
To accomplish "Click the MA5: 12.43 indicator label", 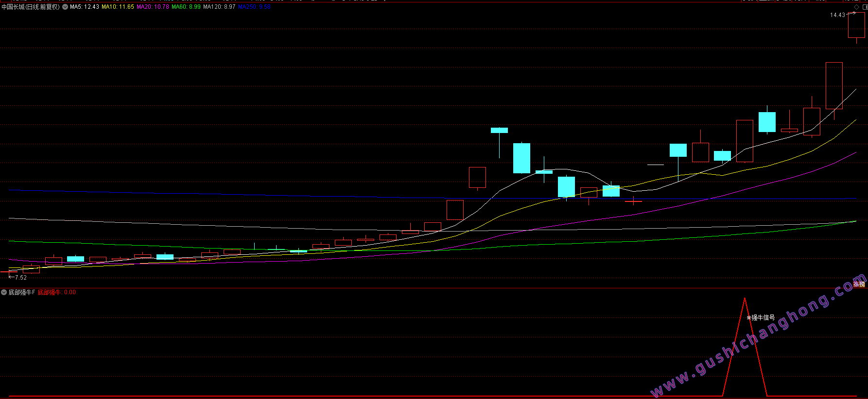I will point(85,7).
